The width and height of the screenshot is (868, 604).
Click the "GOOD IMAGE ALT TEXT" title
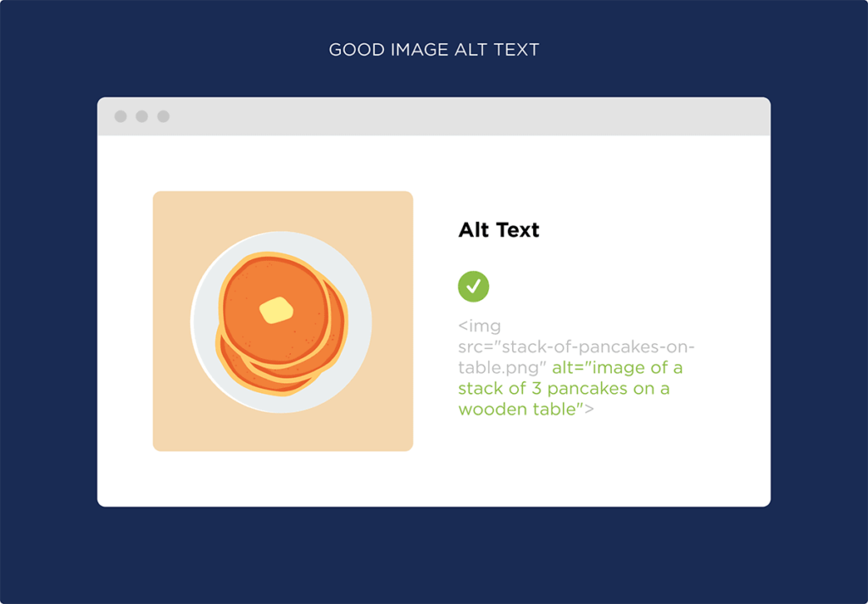(x=433, y=50)
